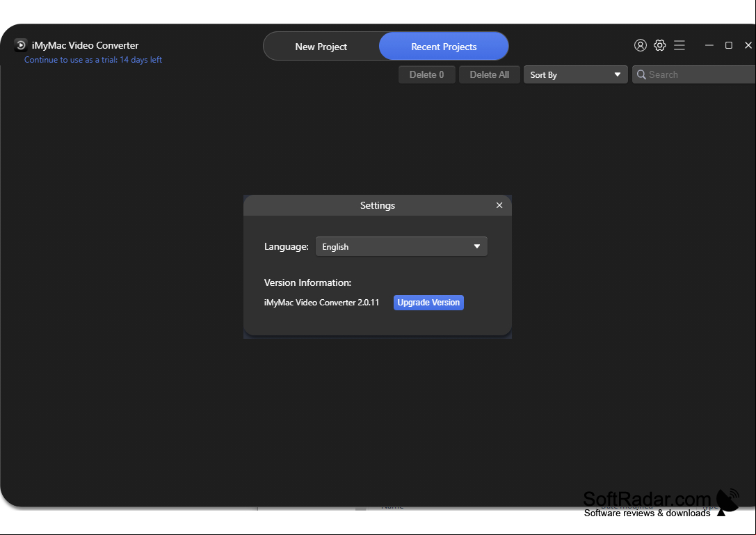
Task: Click the iMyMac Video Converter logo icon
Action: pos(21,45)
